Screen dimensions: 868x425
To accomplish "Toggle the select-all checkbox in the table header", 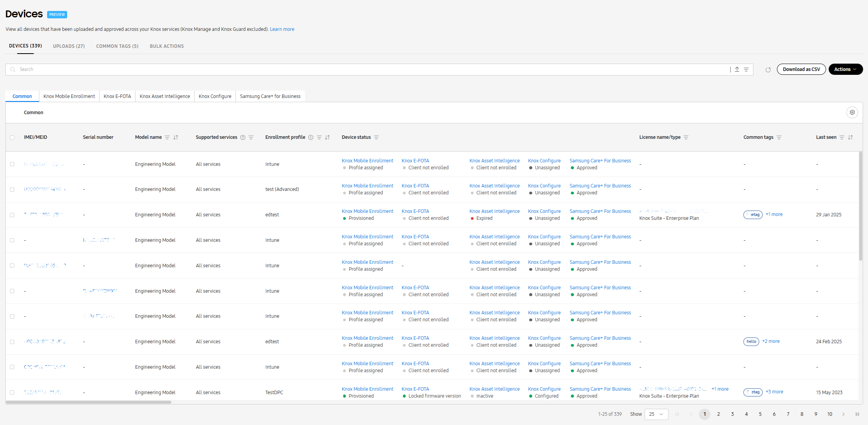I will (x=12, y=137).
